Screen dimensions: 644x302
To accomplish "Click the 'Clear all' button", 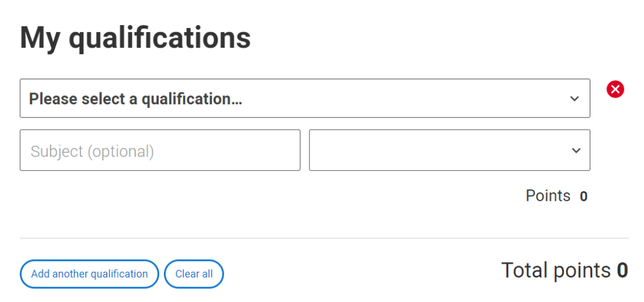I will tap(194, 274).
